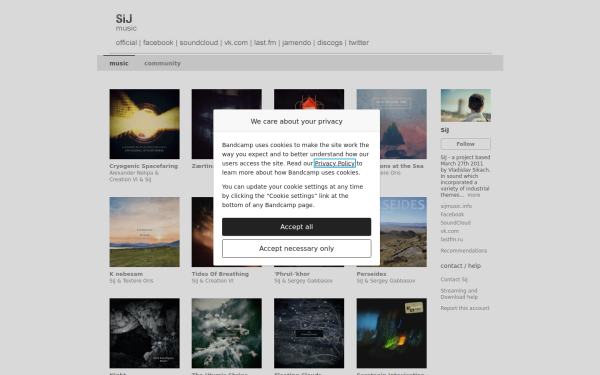
Task: Choose Accept necessary only
Action: pyautogui.click(x=296, y=248)
